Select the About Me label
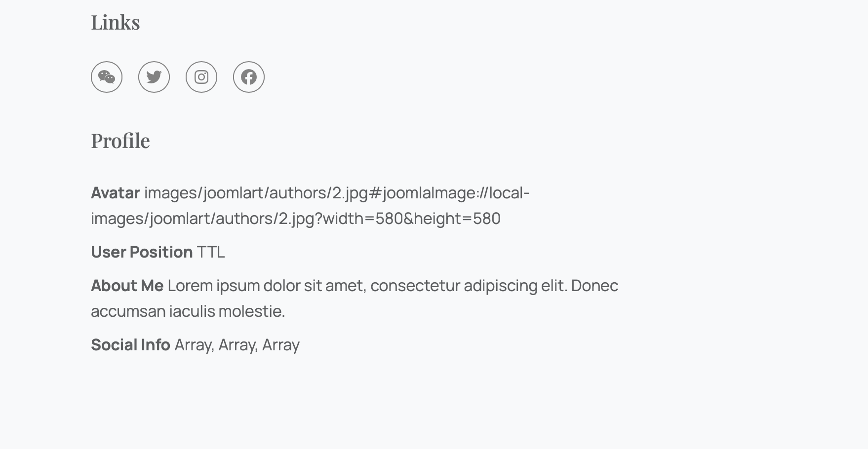868x449 pixels. [127, 286]
